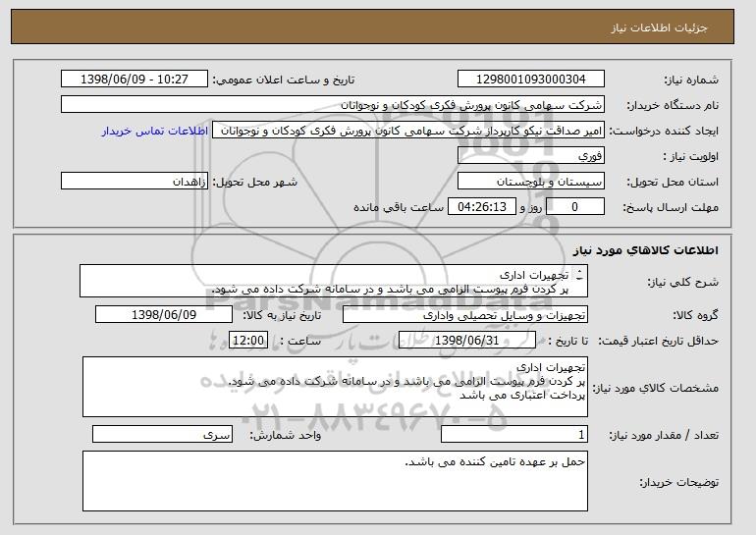Click the جزئیات اطلاعات نیاز header title

(x=659, y=27)
